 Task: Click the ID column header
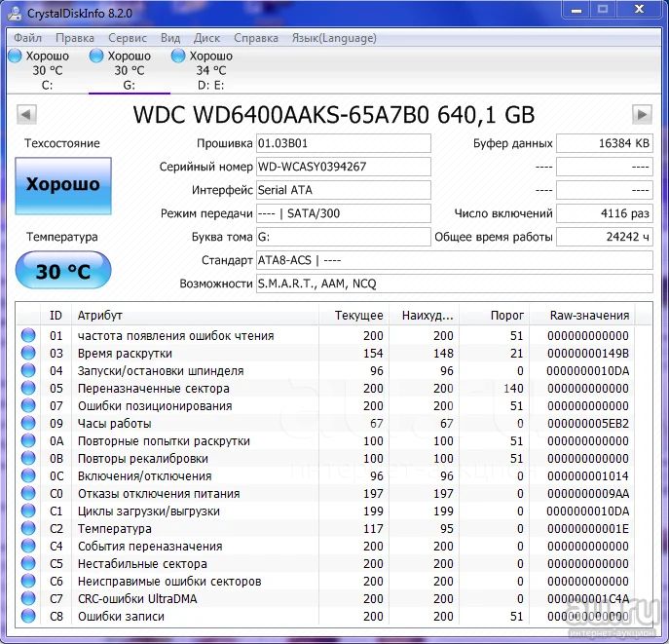(x=56, y=316)
